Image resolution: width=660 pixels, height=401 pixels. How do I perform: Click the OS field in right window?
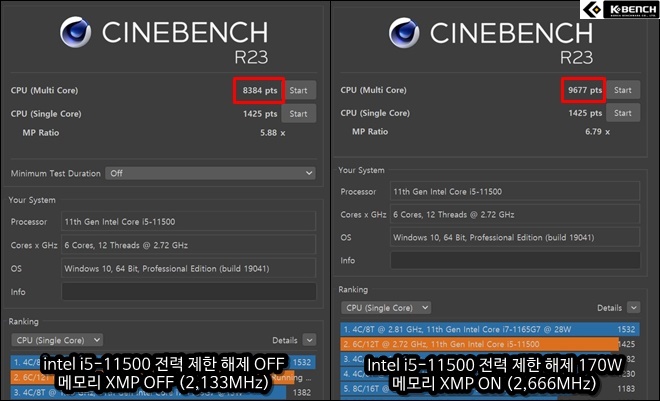point(515,237)
